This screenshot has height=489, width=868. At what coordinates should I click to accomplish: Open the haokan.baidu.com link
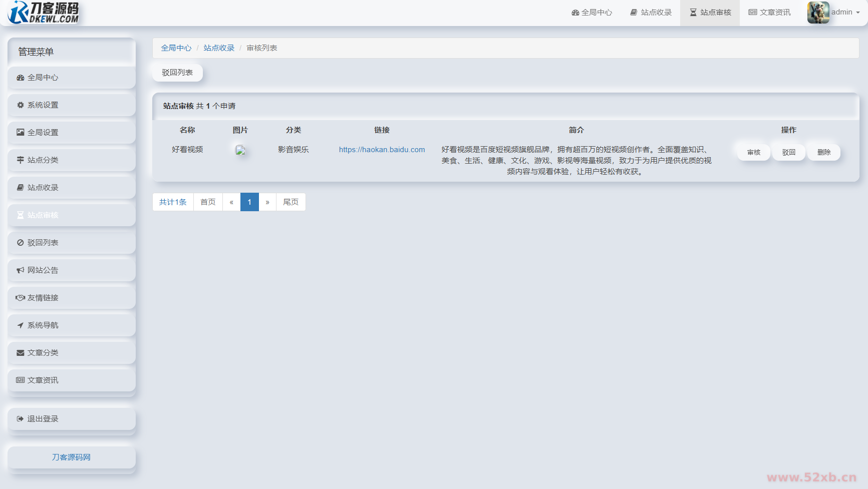tap(382, 150)
